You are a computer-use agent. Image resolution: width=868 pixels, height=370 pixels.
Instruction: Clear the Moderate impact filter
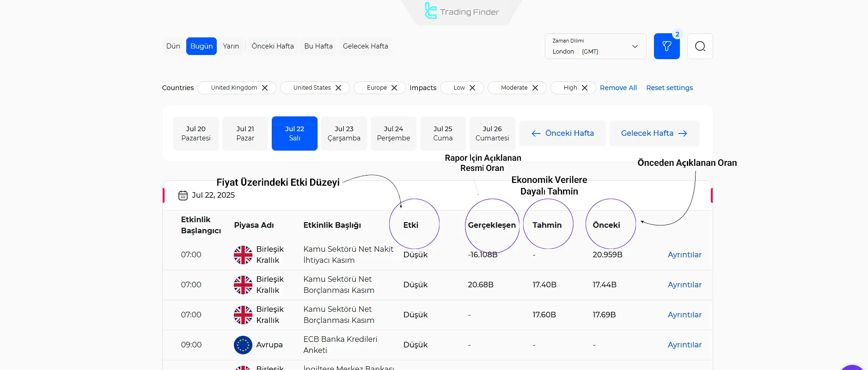click(535, 88)
